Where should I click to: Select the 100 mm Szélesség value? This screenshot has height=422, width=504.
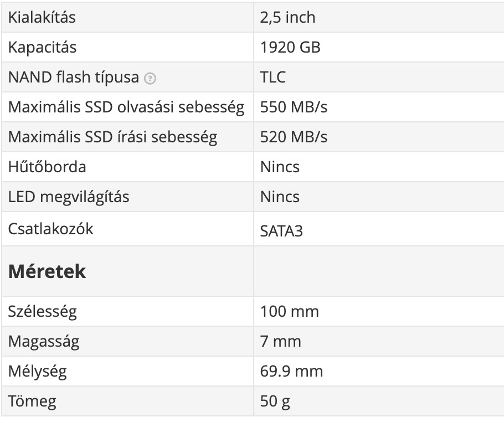[x=289, y=311]
